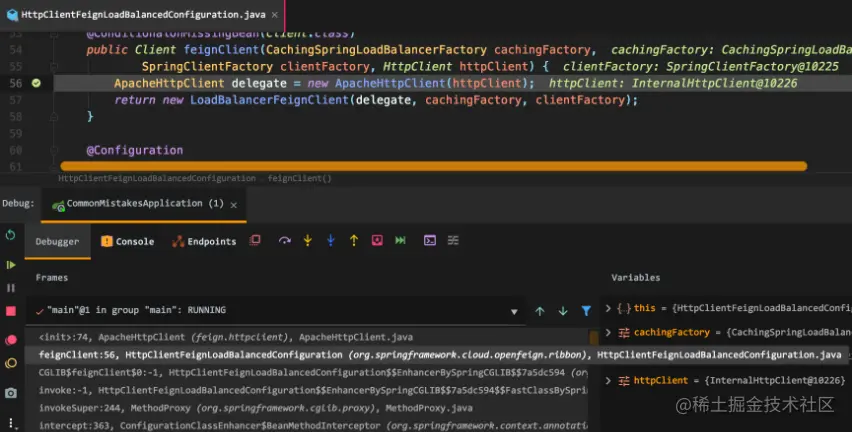852x432 pixels.
Task: Open Evaluate Expression with the purple icon
Action: click(430, 240)
